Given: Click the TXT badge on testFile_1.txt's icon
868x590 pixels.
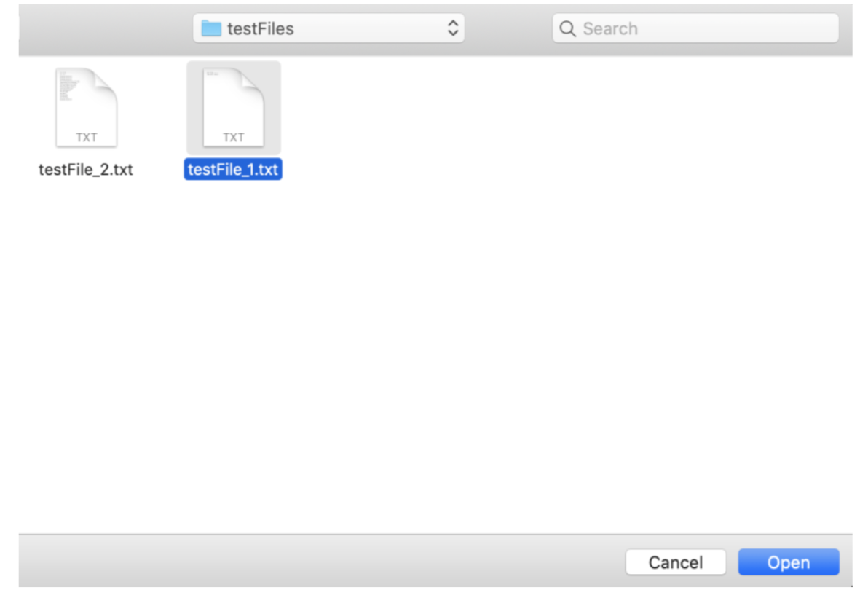Looking at the screenshot, I should (233, 136).
